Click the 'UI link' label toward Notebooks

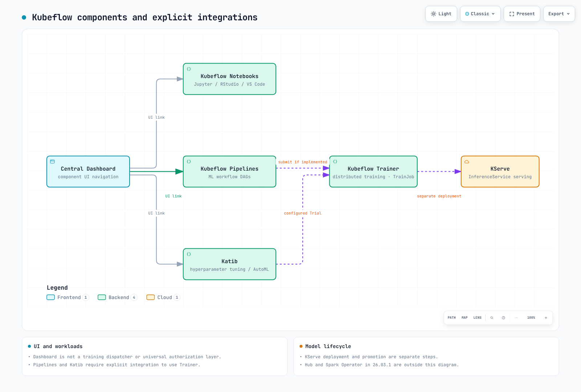click(x=156, y=117)
